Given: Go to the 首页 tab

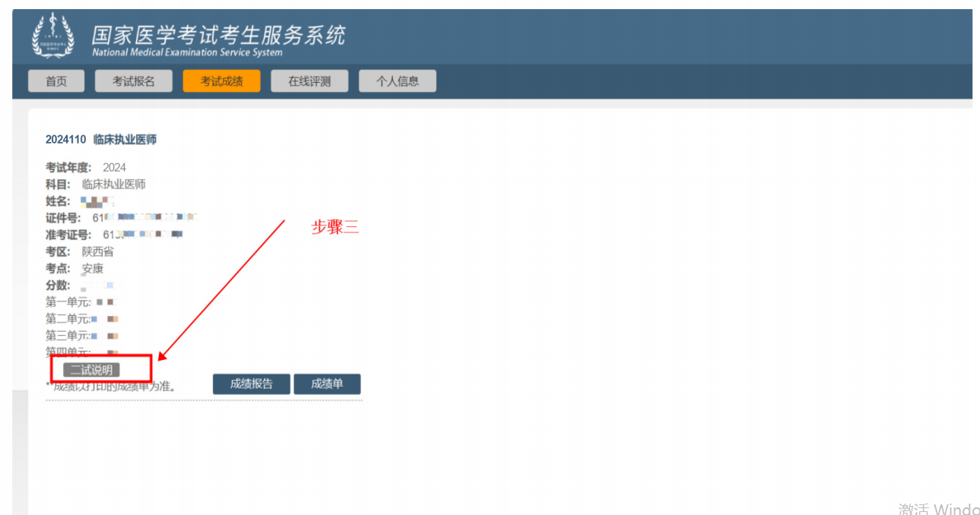Looking at the screenshot, I should (x=56, y=81).
